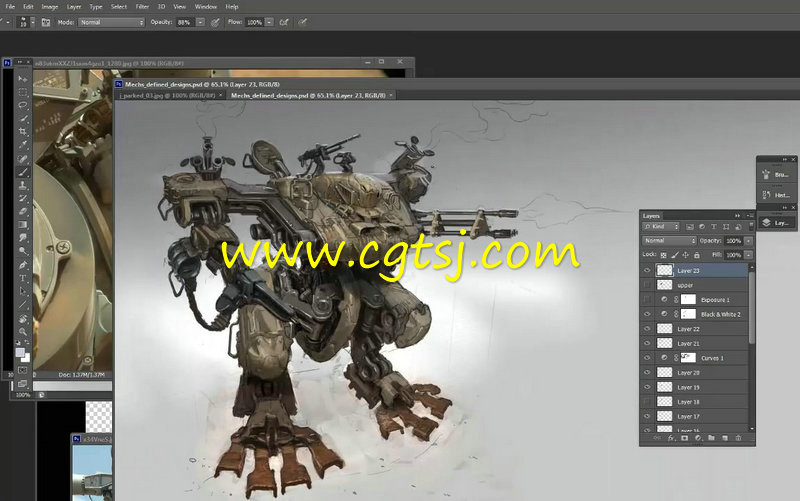This screenshot has width=800, height=501.
Task: Hide Black & White 2 layer
Action: (647, 314)
